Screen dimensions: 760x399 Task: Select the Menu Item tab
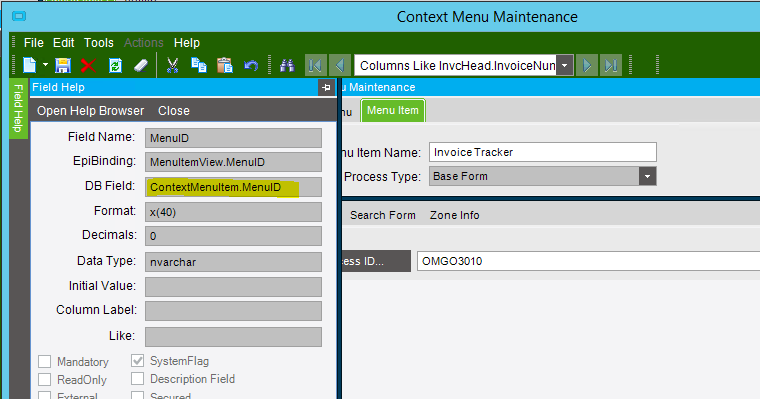pyautogui.click(x=393, y=111)
